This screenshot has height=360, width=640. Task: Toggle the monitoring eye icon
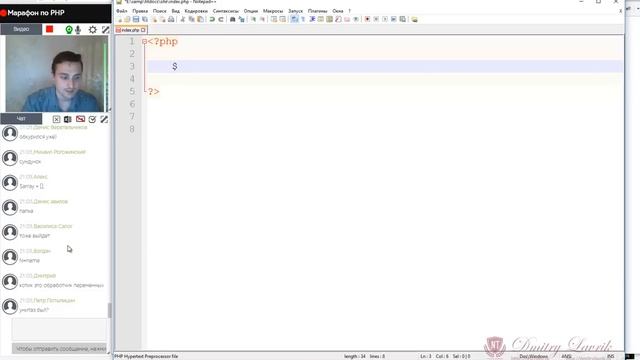[356, 19]
